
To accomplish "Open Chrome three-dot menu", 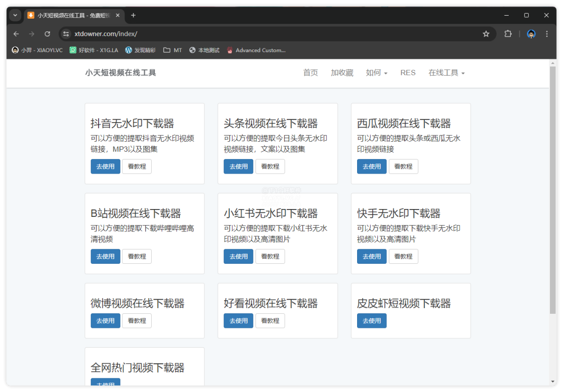I will 547,34.
